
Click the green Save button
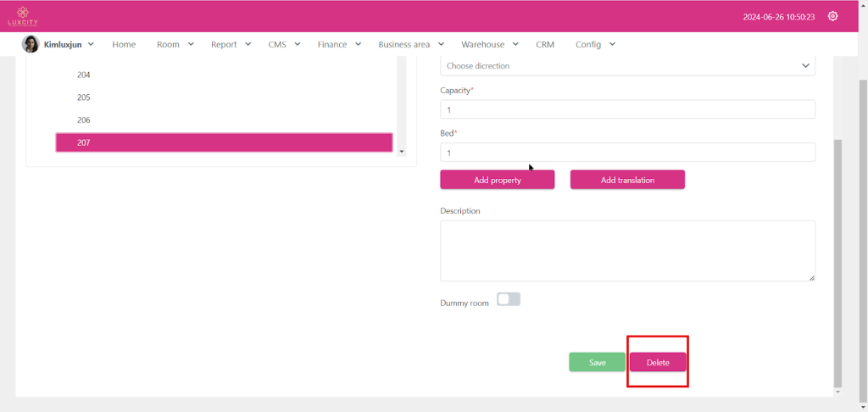click(x=597, y=362)
